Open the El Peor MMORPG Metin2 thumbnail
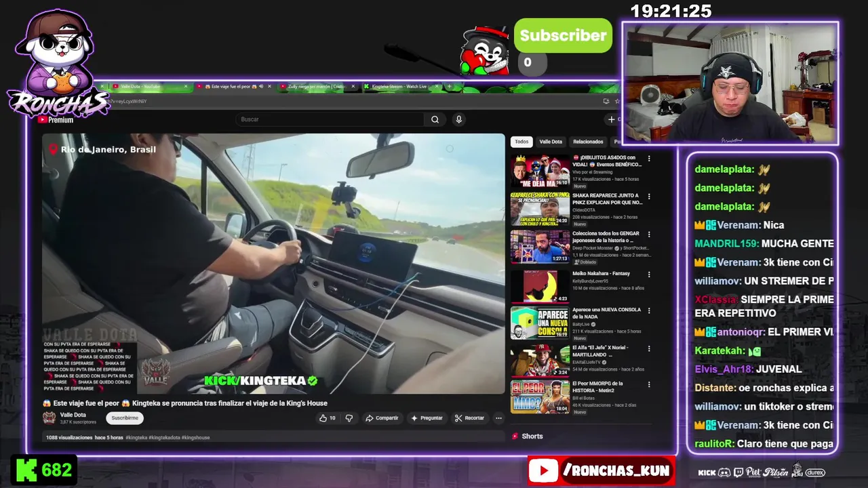868x488 pixels. point(540,397)
